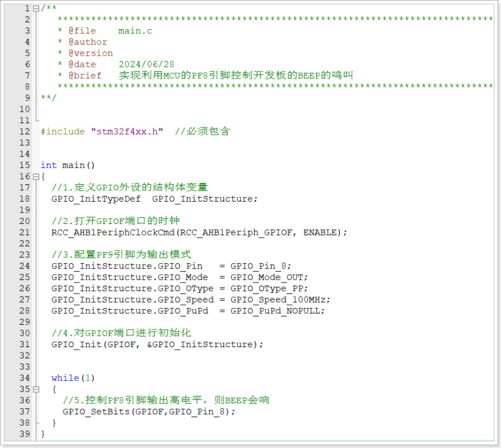The image size is (501, 448).
Task: Click GPIO_SetBits function call
Action: coord(96,412)
